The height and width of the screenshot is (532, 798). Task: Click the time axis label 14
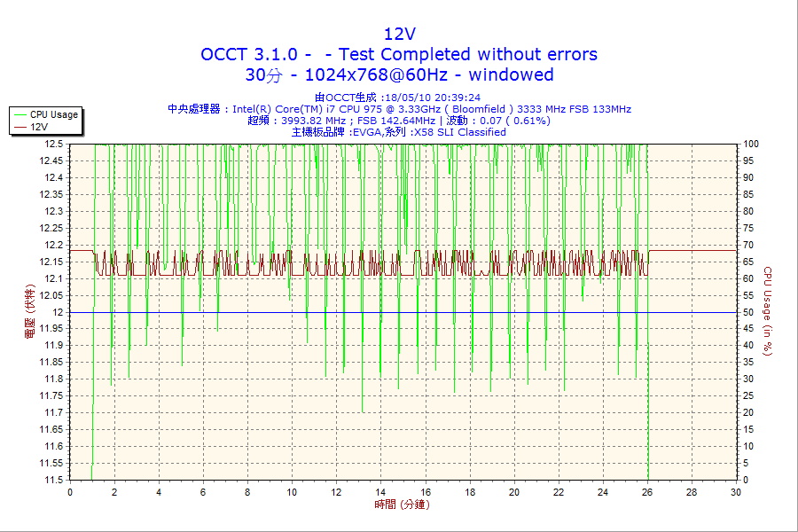[x=380, y=492]
